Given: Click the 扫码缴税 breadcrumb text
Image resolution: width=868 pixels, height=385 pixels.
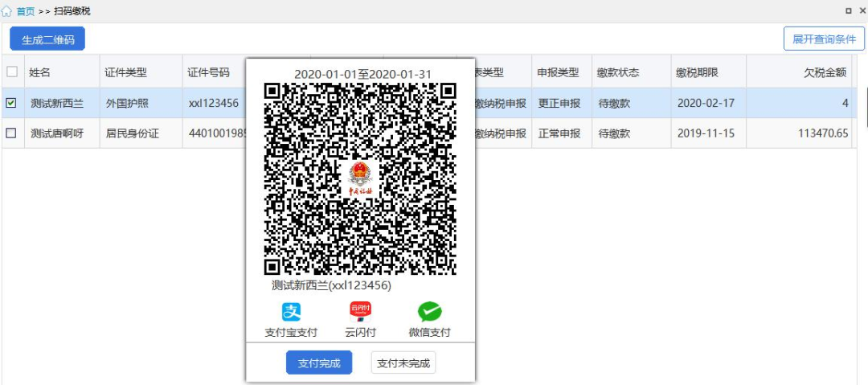Looking at the screenshot, I should coord(72,11).
